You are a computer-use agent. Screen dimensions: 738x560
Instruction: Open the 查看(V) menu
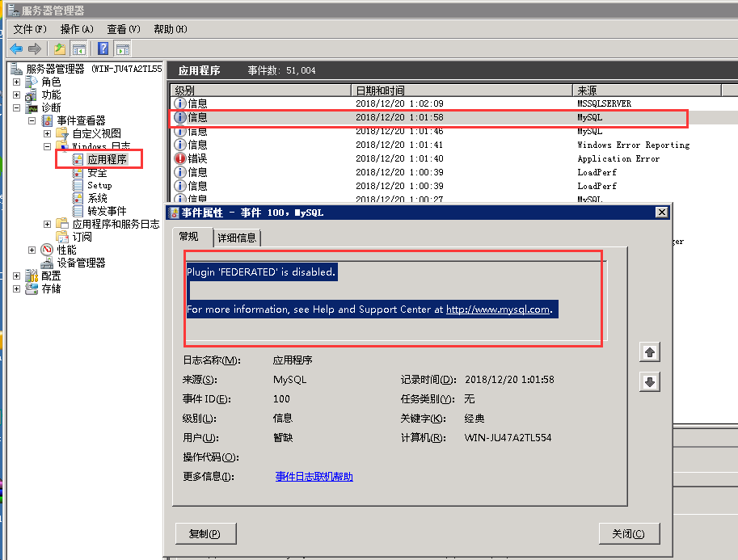point(124,29)
